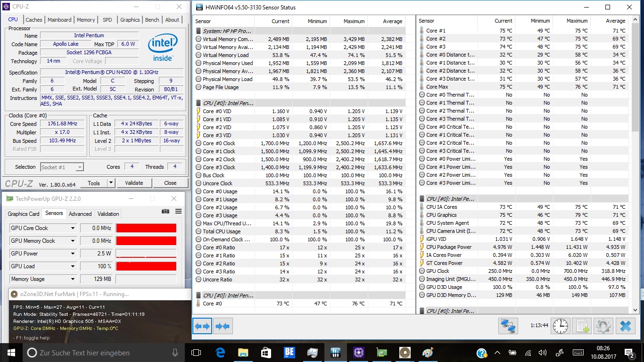Click the collapse columns arrows button in HWiNFO64
The height and width of the screenshot is (362, 644).
222,326
